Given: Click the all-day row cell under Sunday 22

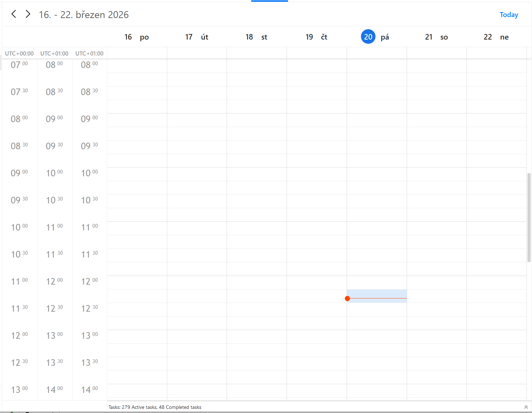Looking at the screenshot, I should pos(496,53).
